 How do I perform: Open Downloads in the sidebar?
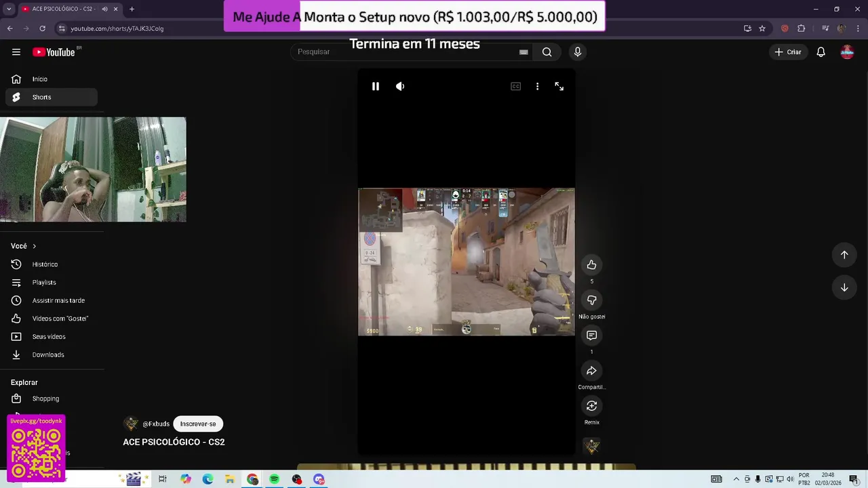[x=52, y=354]
